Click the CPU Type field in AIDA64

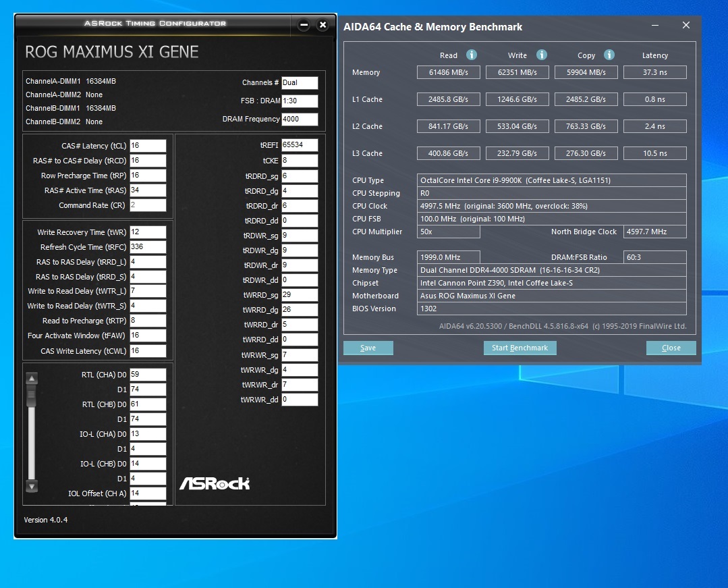pos(552,180)
